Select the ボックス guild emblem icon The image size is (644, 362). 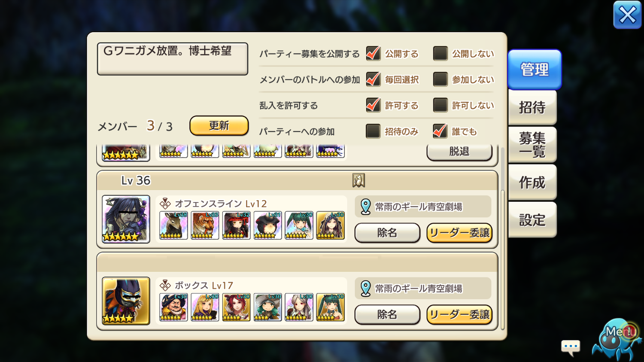point(165,285)
